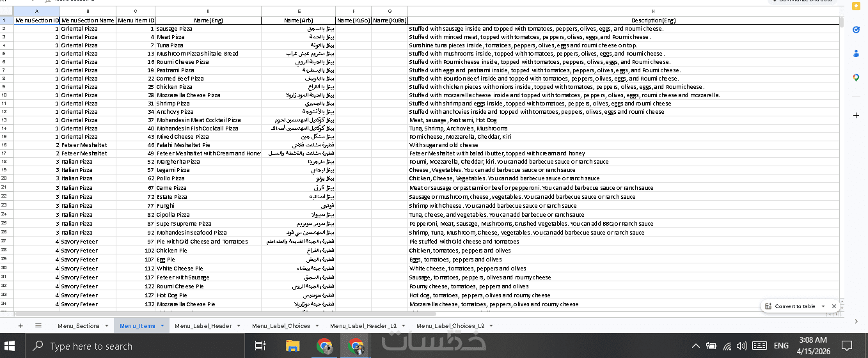Open the network Wi-Fi tray icon
The width and height of the screenshot is (868, 358).
[x=727, y=346]
